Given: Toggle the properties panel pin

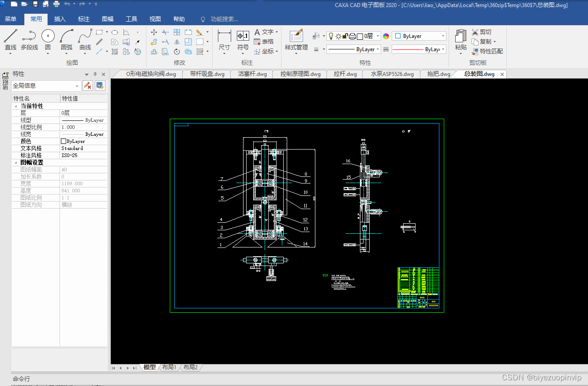Looking at the screenshot, I should pos(95,74).
